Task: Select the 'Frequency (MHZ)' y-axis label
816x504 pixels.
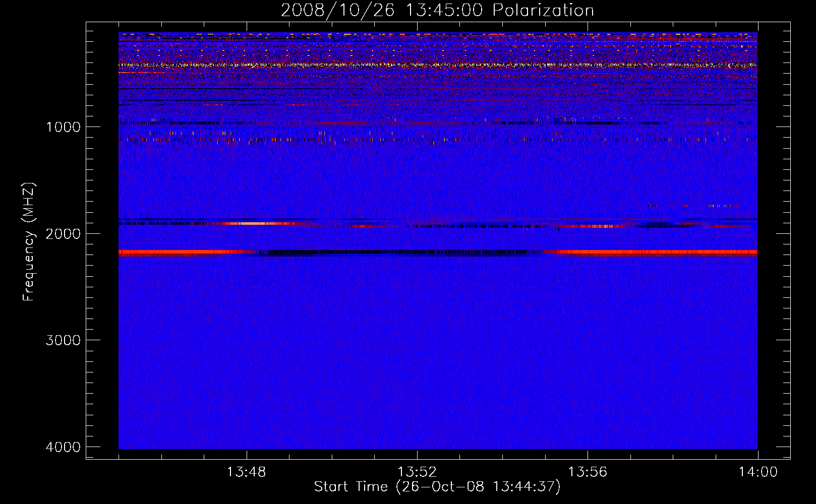Action: tap(29, 241)
